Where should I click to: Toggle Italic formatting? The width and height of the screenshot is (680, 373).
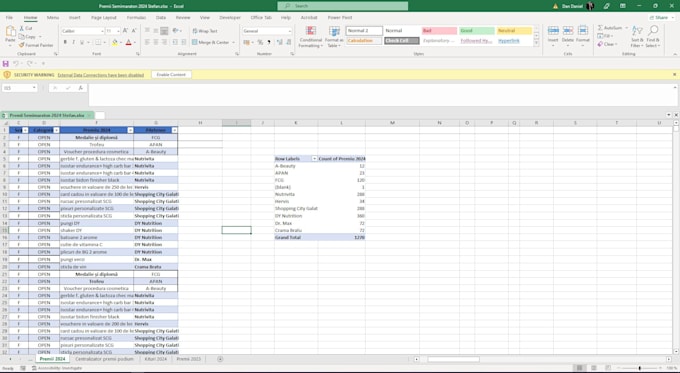click(x=73, y=42)
